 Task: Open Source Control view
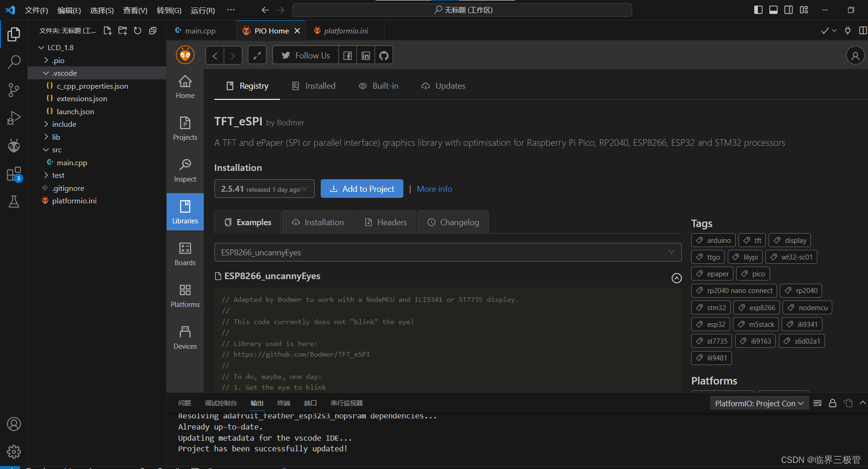coord(14,90)
